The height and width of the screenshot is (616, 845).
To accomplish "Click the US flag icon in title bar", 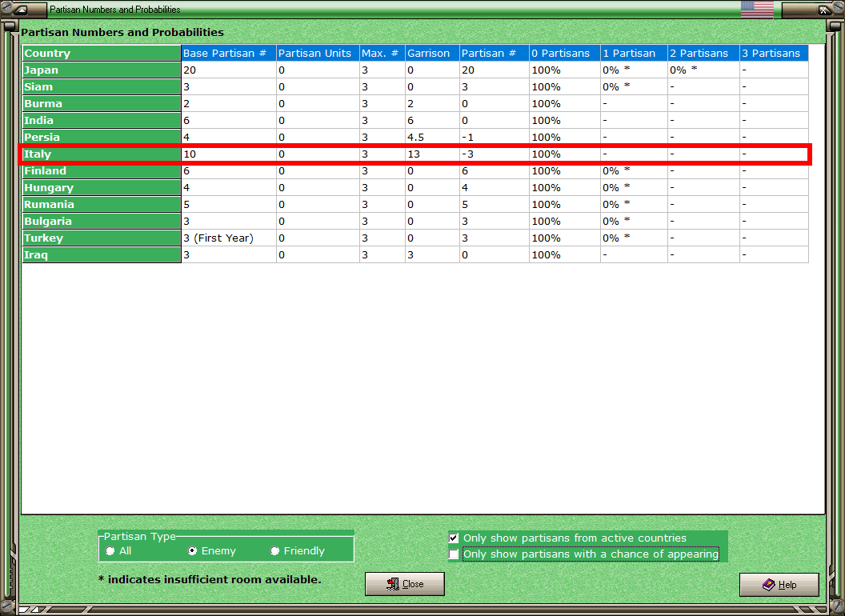I will [757, 9].
